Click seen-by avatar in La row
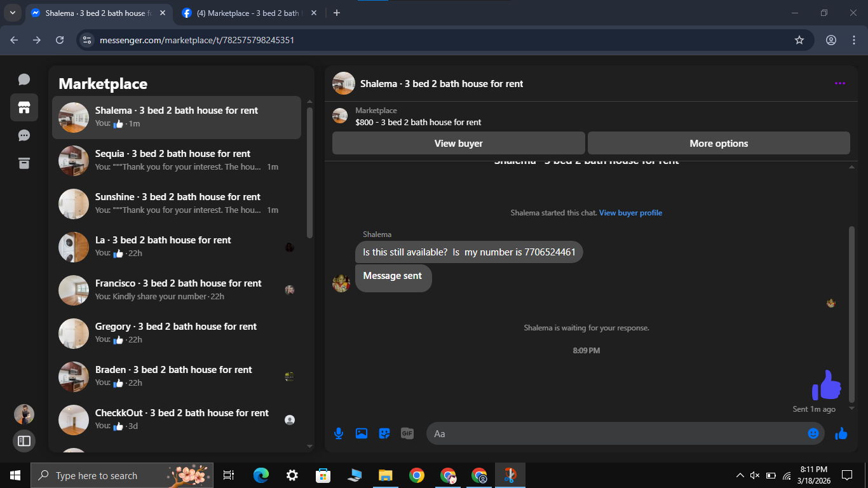868x488 pixels. (290, 247)
